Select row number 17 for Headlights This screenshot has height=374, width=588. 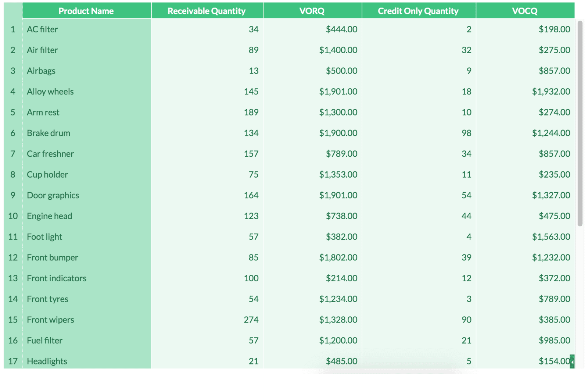[13, 361]
